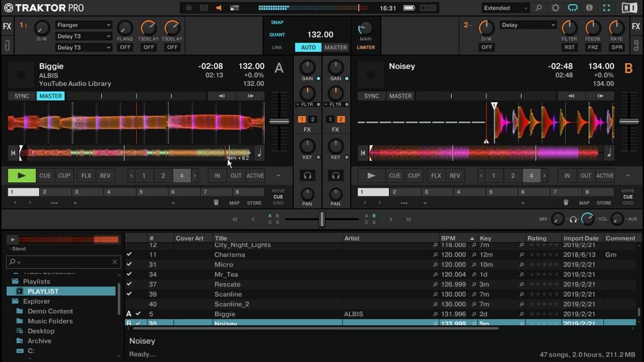
Task: Collapse Deck B advanced panel chevron
Action: pos(628,175)
